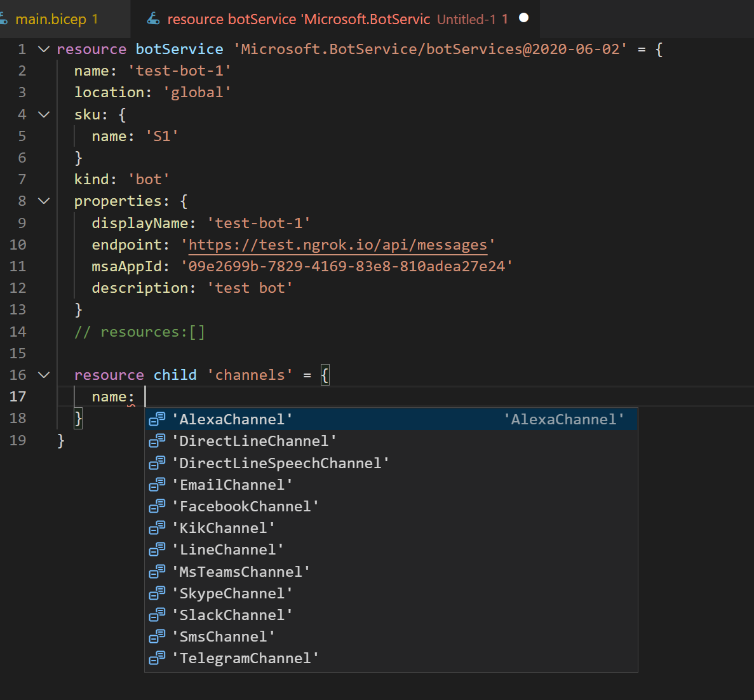Click the enum icon beside 'SlackChannel'
Image resolution: width=754 pixels, height=700 pixels.
(x=157, y=615)
